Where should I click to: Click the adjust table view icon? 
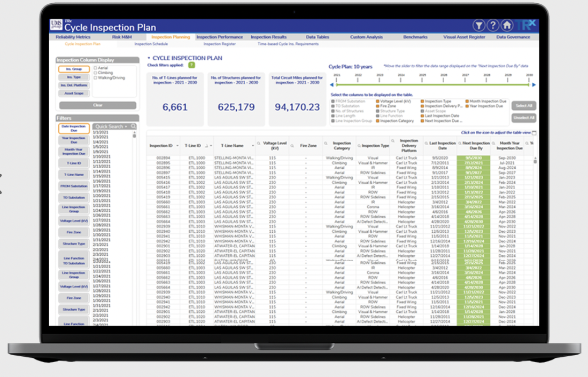point(534,132)
